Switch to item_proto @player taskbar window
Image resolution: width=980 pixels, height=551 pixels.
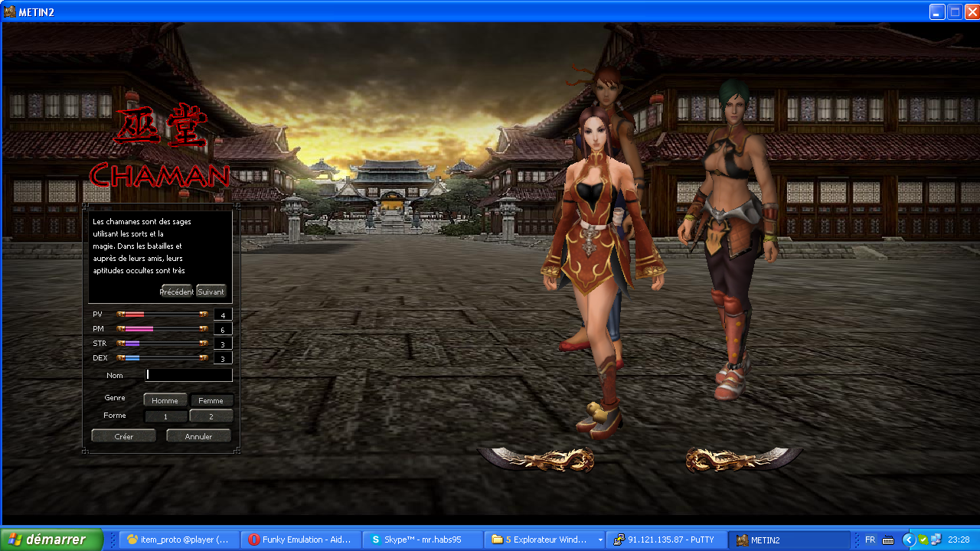[179, 540]
